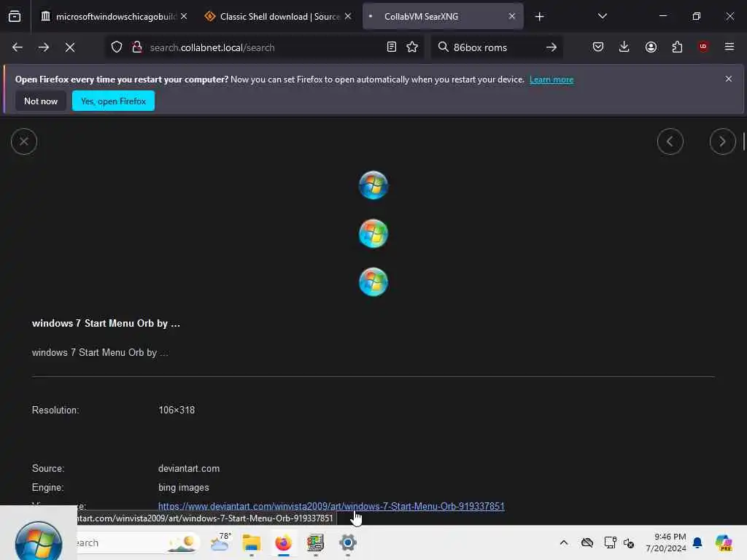
Task: Click Yes, open Firefox button
Action: click(113, 101)
